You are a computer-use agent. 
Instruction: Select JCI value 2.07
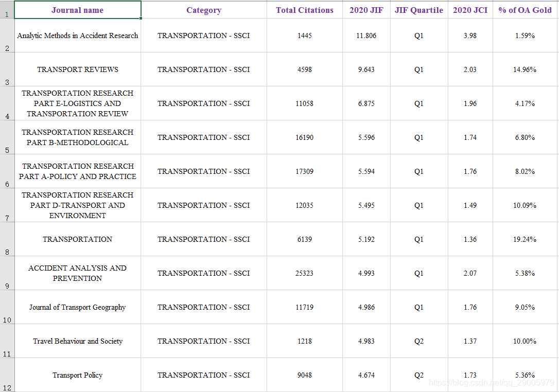click(470, 273)
